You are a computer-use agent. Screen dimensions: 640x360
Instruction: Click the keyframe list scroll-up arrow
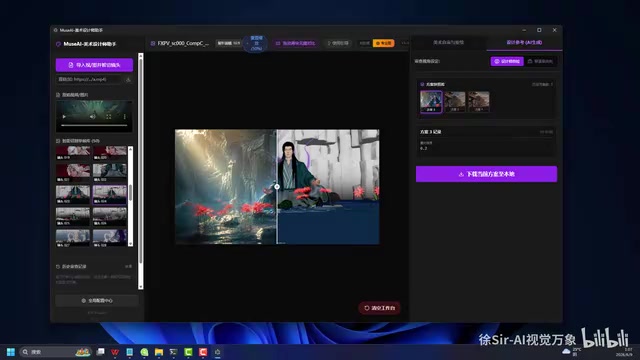click(131, 149)
